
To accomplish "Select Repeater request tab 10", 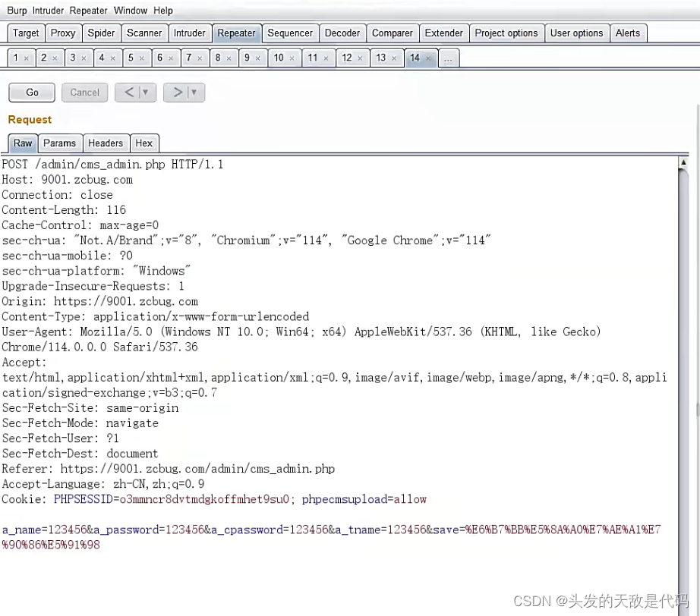I will coord(279,58).
